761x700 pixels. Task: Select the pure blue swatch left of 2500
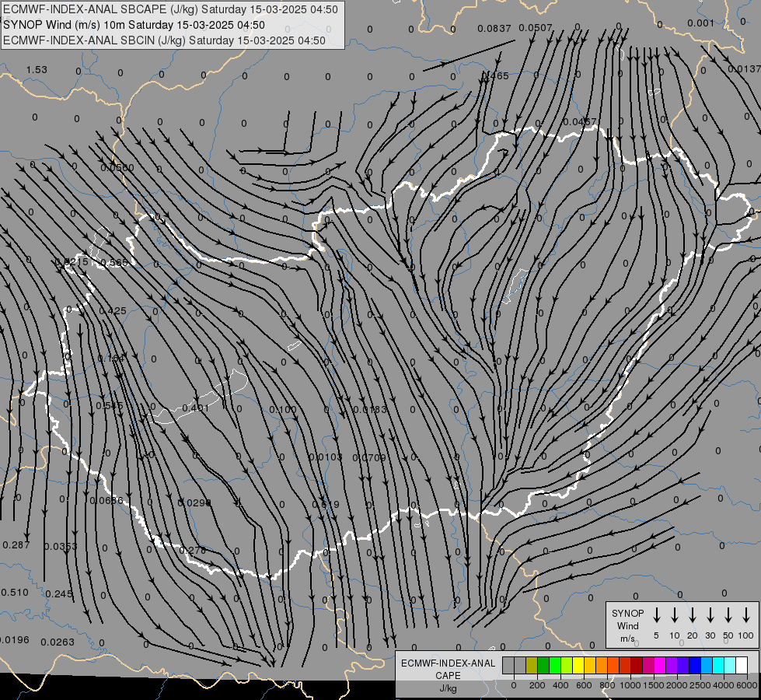[x=695, y=666]
